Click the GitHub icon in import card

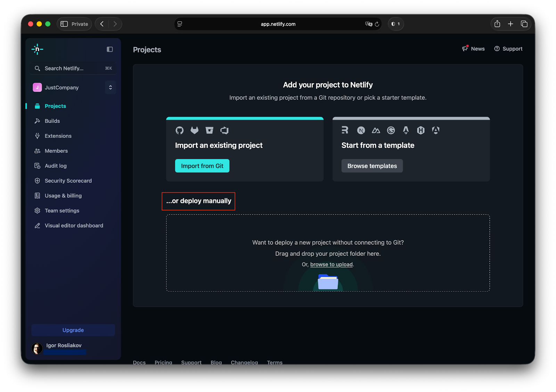click(180, 130)
